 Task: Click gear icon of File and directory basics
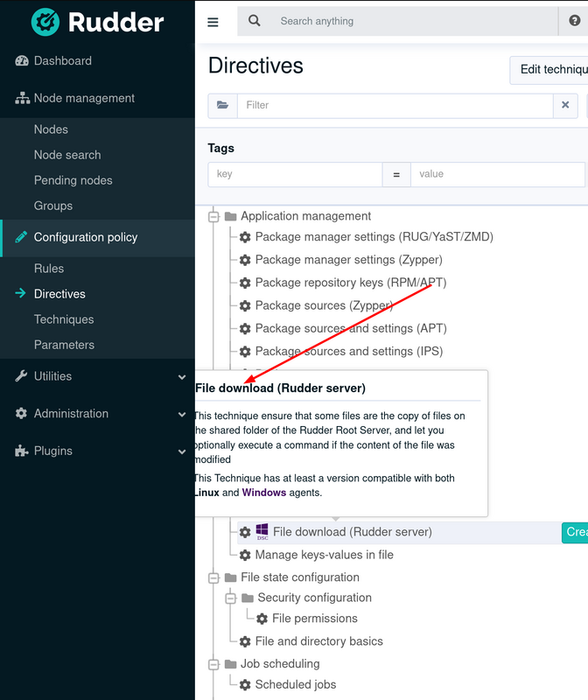(245, 641)
